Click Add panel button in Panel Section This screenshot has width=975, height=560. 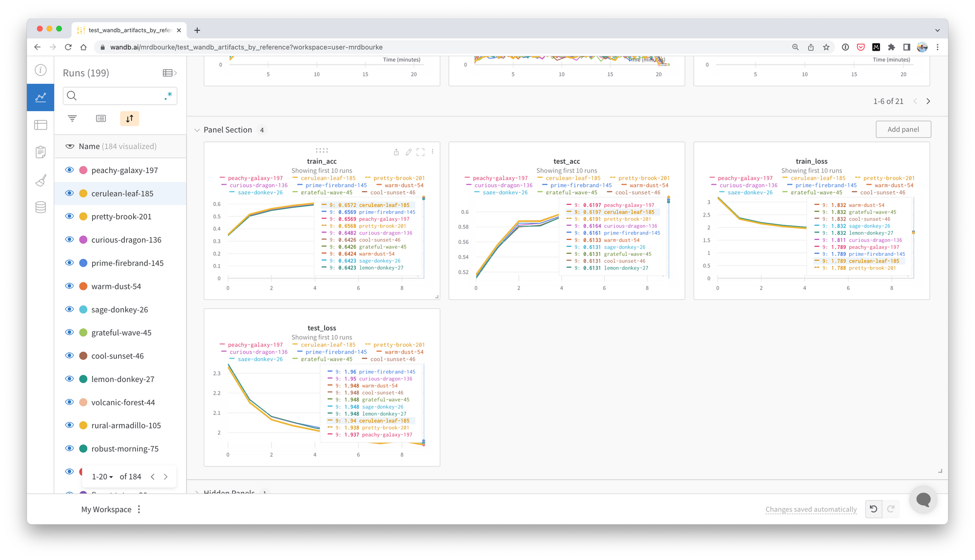[x=902, y=129]
